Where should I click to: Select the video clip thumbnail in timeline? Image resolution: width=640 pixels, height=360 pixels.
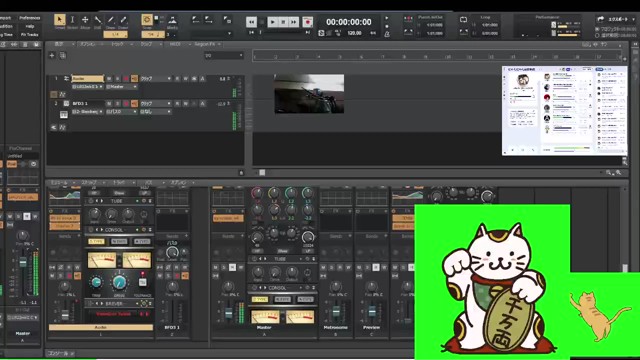309,94
